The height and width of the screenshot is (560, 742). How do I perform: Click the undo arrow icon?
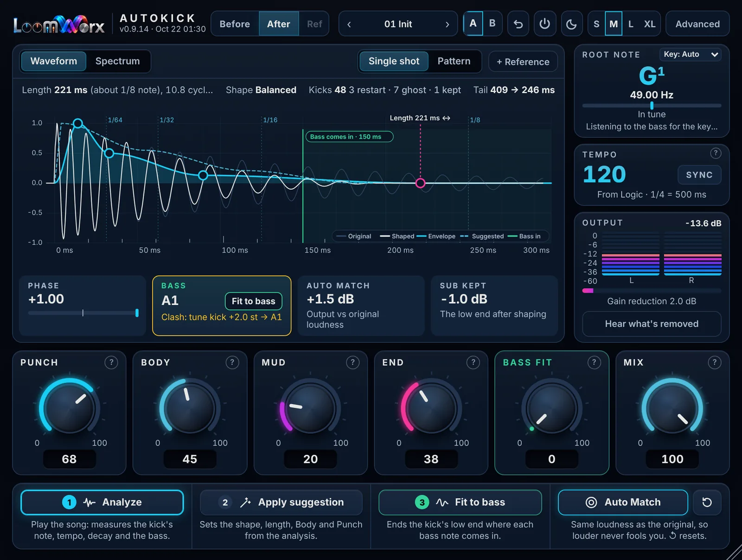tap(518, 24)
